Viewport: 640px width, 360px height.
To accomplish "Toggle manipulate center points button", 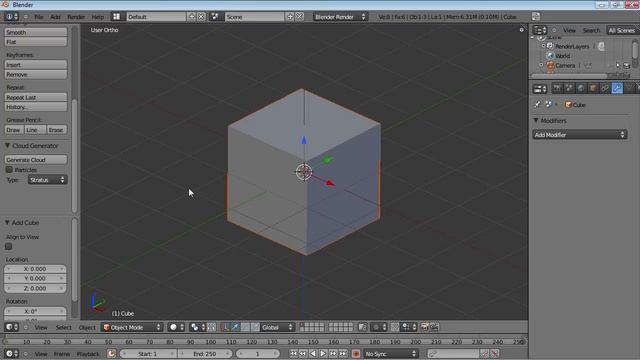I will pos(211,327).
